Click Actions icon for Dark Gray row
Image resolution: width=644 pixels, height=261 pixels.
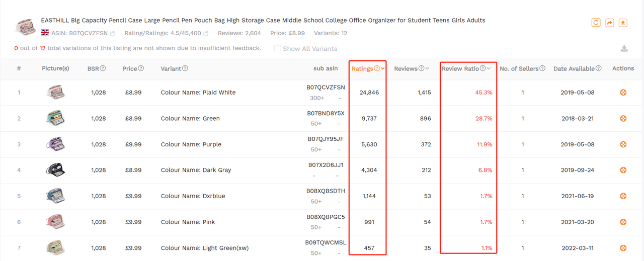tap(623, 170)
